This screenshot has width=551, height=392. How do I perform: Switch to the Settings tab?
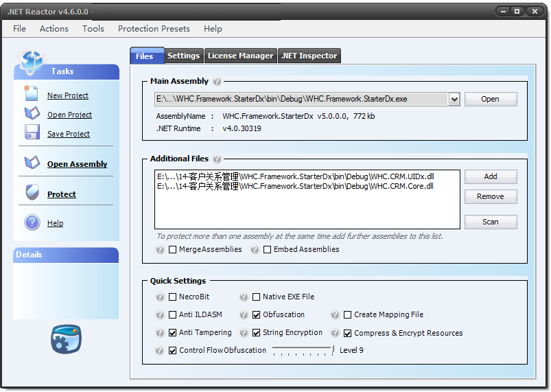point(184,56)
